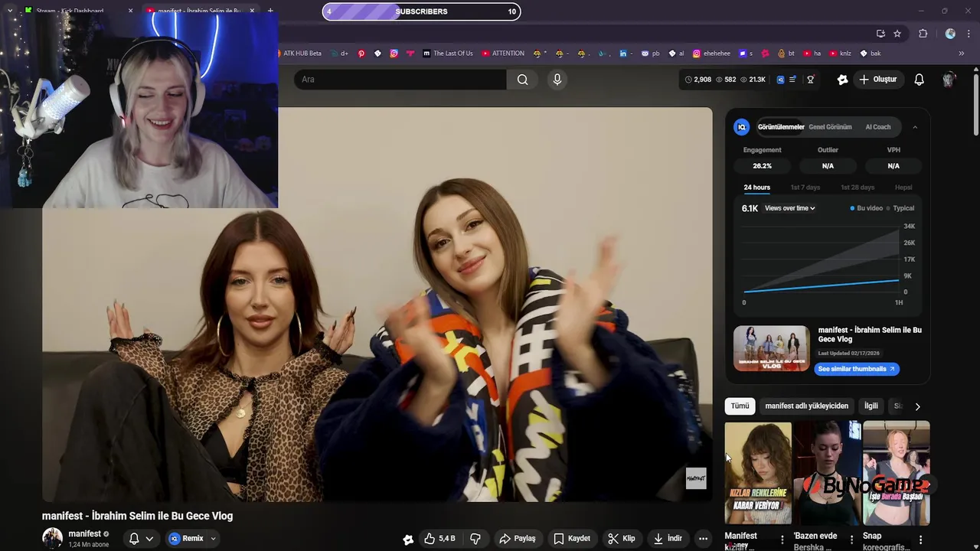980x551 pixels.
Task: Toggle the Bu video series in legend
Action: pos(866,208)
